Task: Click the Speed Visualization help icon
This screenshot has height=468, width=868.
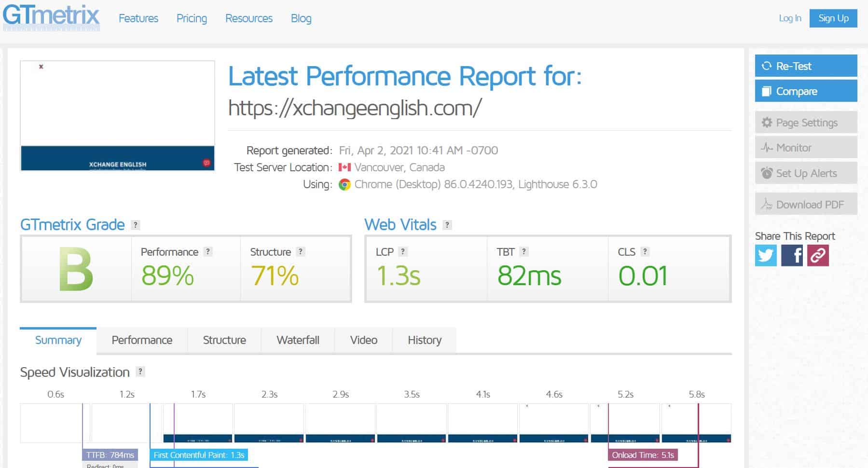Action: (x=140, y=372)
